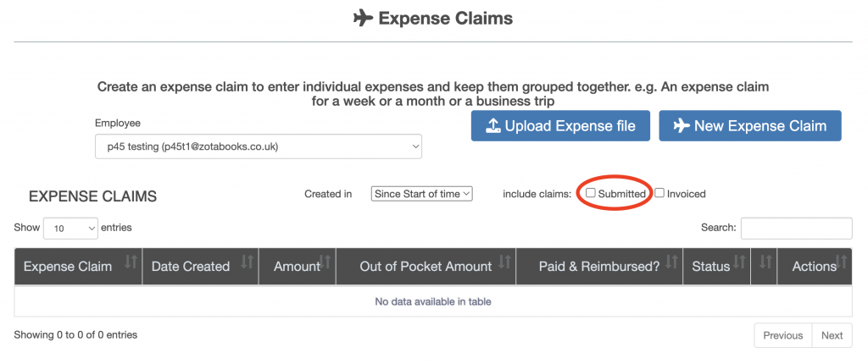Sort by Paid & Reimbursed column arrows

click(671, 262)
